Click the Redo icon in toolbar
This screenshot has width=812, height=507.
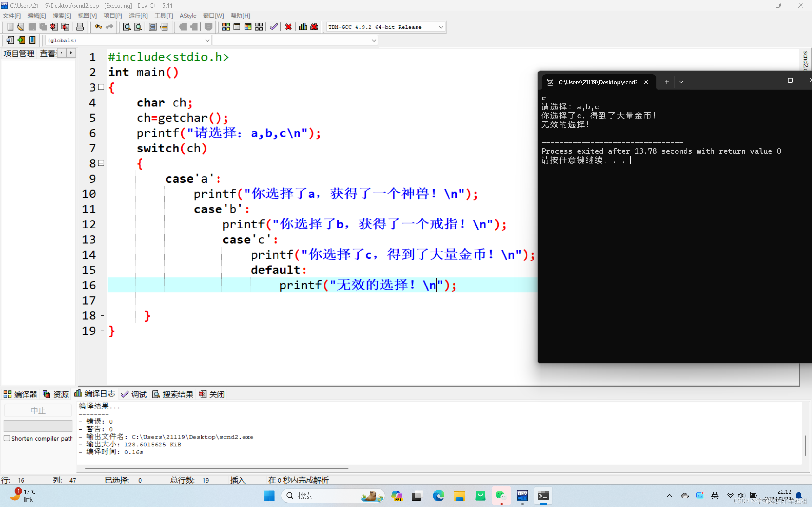tap(109, 27)
